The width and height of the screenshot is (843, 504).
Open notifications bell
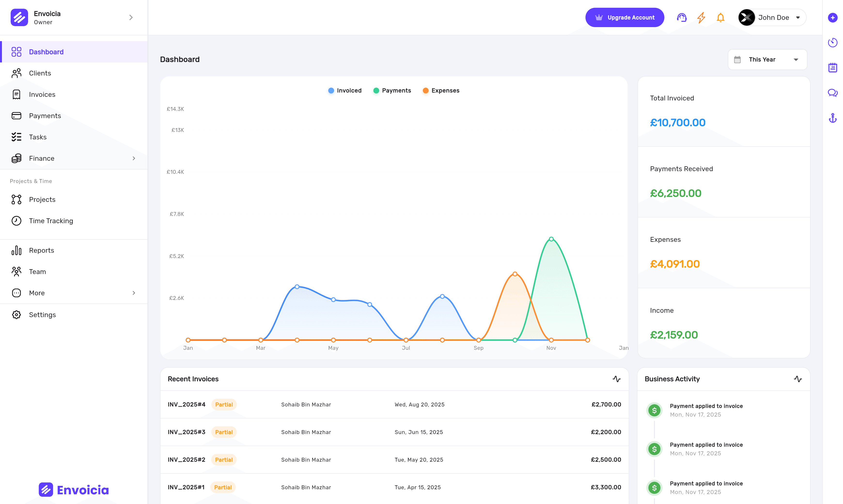(720, 17)
